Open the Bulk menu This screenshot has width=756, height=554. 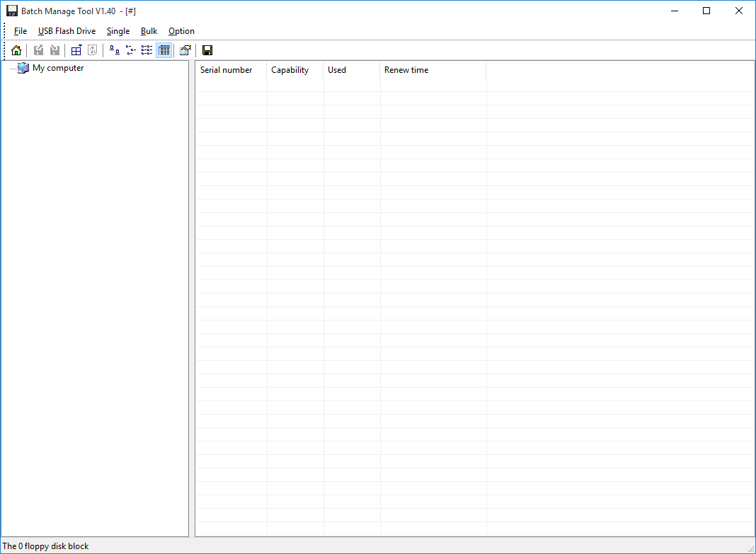click(x=149, y=31)
